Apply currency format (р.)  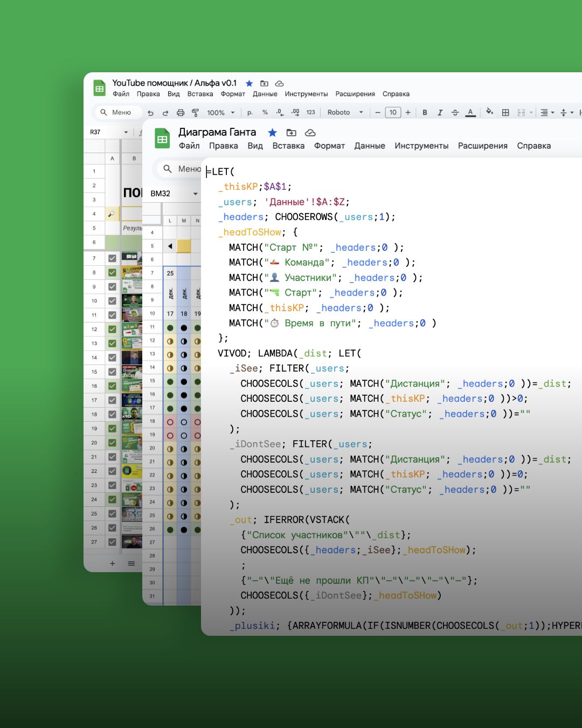point(250,113)
